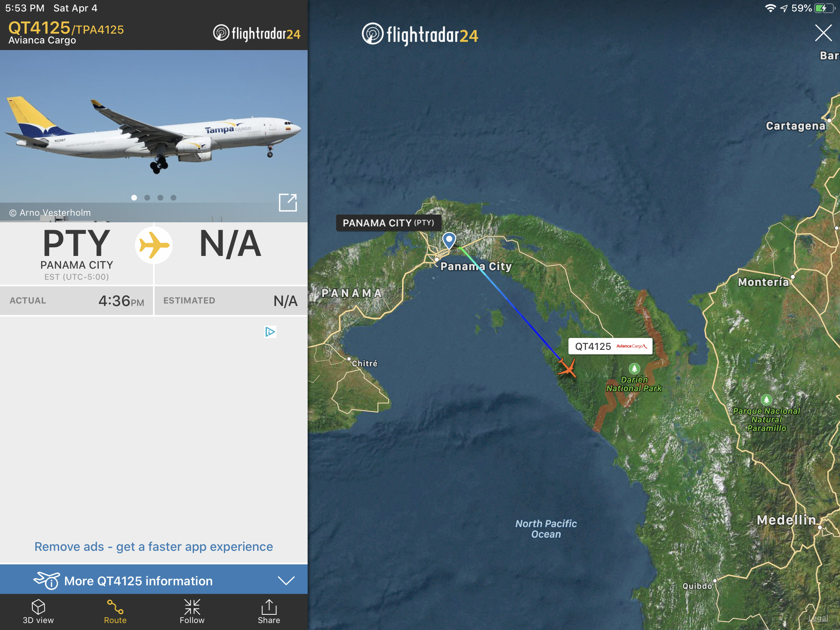Screen dimensions: 840x630
Task: Select the orange aircraft marker on map
Action: tap(567, 367)
